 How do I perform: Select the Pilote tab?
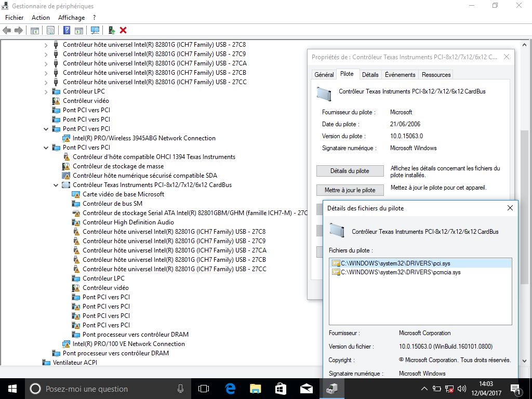pos(347,74)
